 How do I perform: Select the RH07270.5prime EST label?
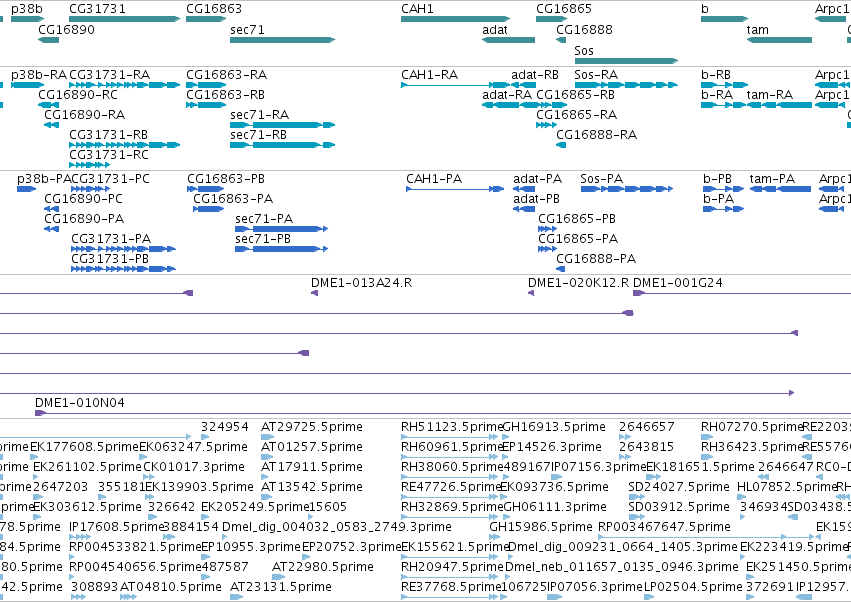[752, 427]
